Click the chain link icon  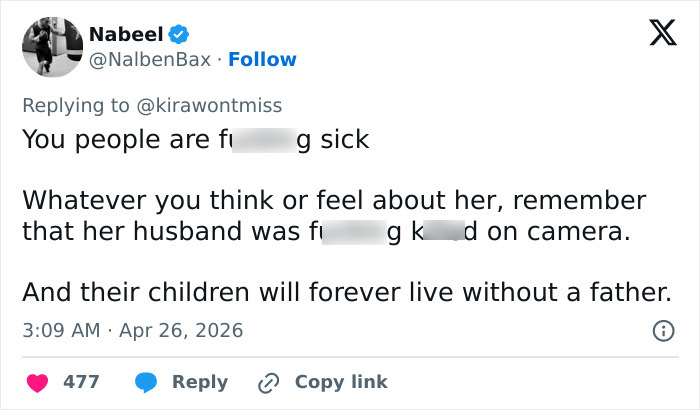click(268, 382)
